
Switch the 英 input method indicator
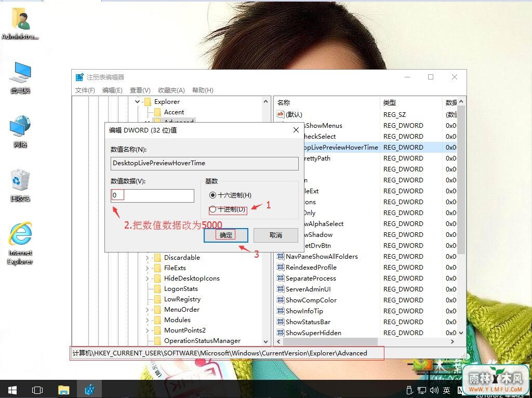pyautogui.click(x=447, y=390)
